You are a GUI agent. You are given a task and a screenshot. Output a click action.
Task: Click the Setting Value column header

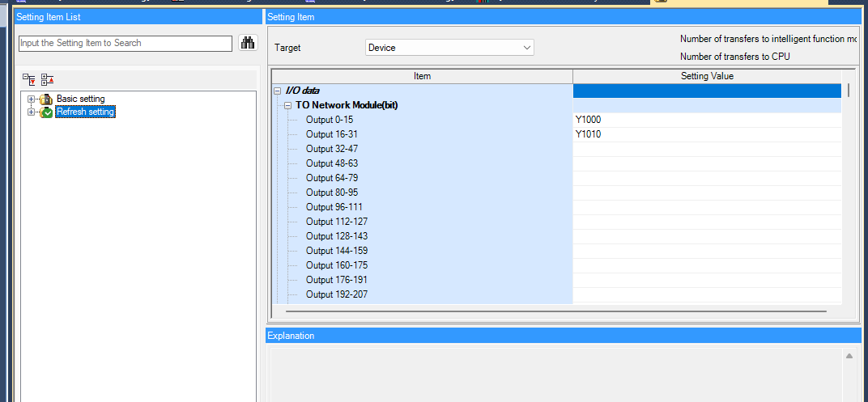(706, 76)
